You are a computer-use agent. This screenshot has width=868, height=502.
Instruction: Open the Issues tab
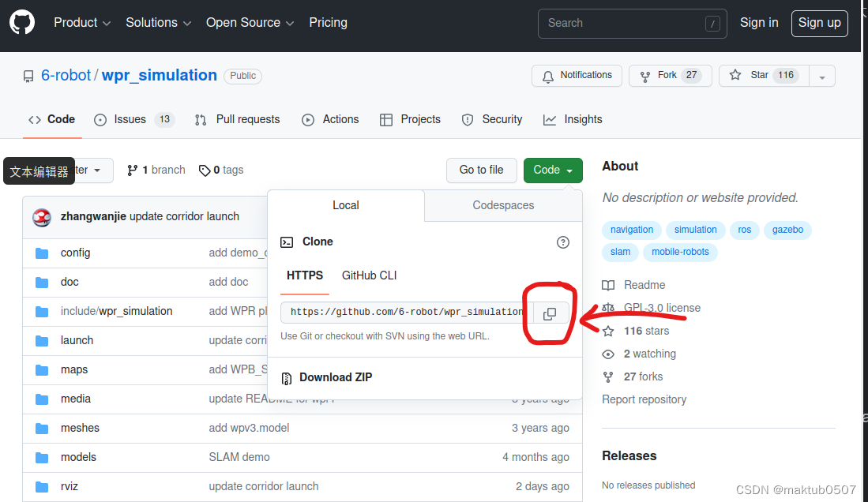pos(134,119)
